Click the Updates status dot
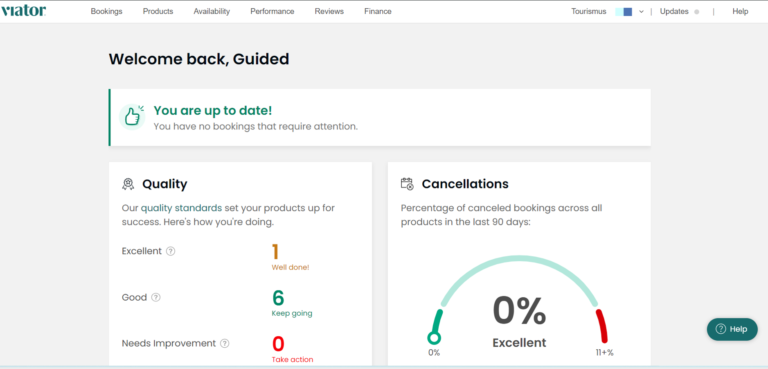 [696, 12]
